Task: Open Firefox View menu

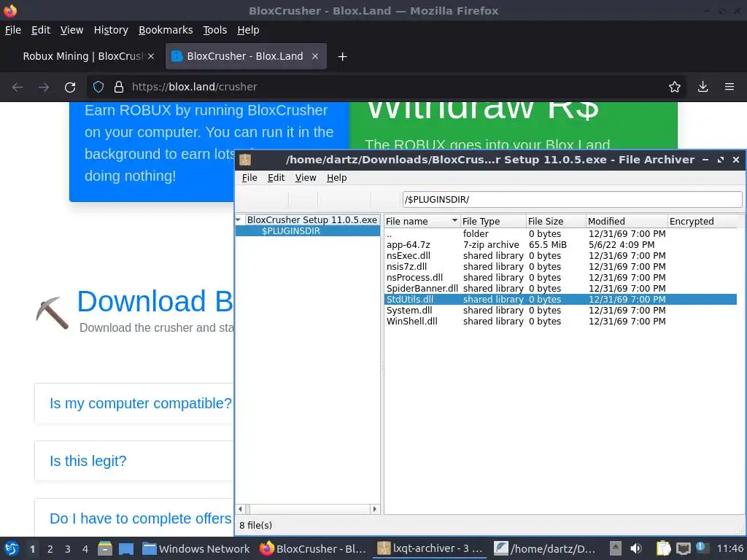Action: 71,30
